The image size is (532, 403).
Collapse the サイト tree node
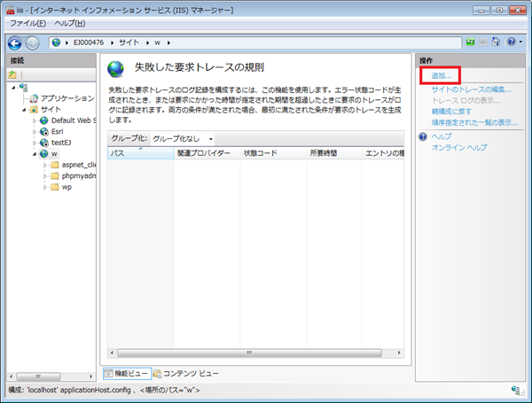(24, 109)
